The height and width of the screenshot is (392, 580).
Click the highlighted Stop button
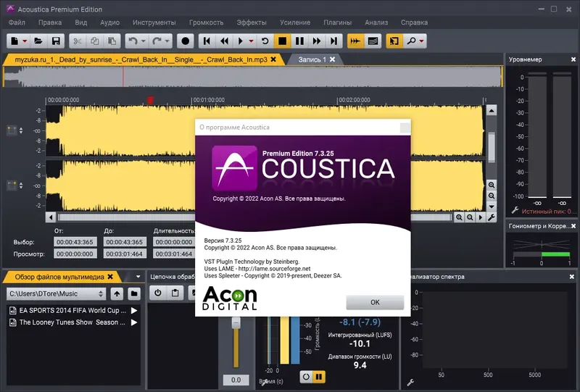click(x=282, y=41)
